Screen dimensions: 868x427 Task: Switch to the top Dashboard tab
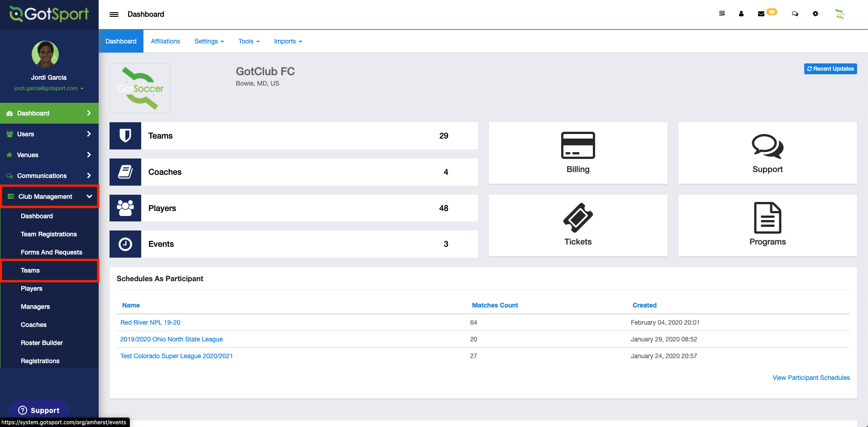pyautogui.click(x=121, y=41)
